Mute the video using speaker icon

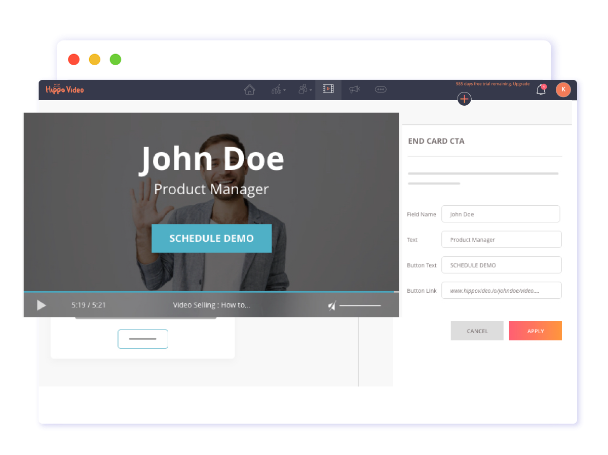tap(332, 306)
